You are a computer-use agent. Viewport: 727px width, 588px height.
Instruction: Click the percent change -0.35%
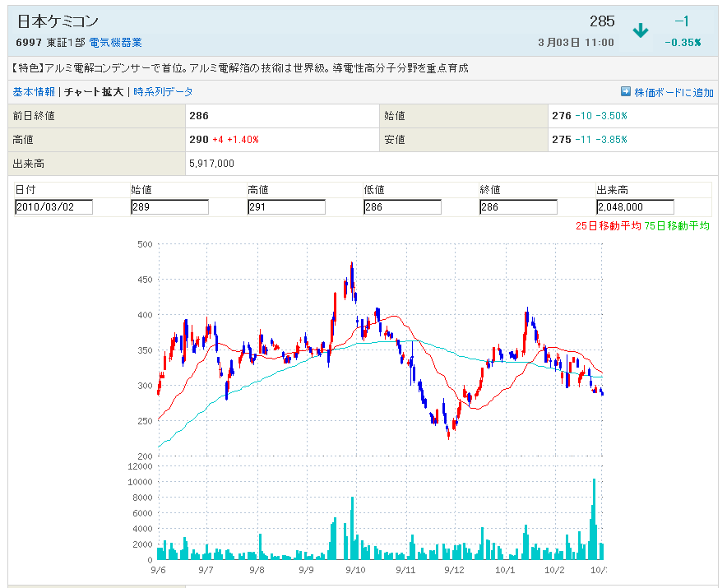pos(683,43)
